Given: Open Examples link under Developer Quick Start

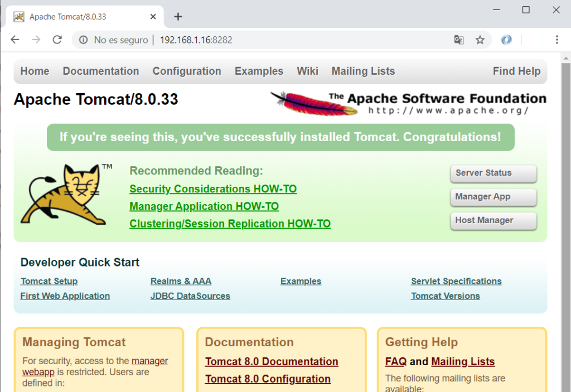Looking at the screenshot, I should [301, 281].
